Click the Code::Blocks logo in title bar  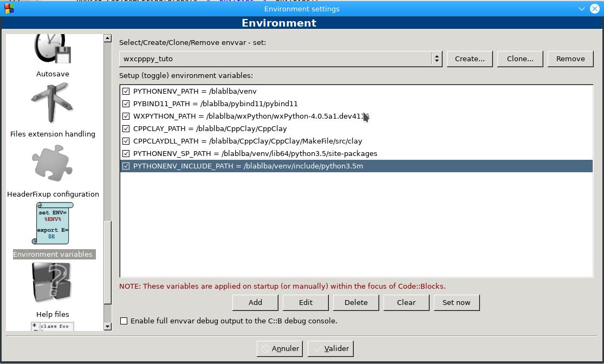[x=9, y=9]
